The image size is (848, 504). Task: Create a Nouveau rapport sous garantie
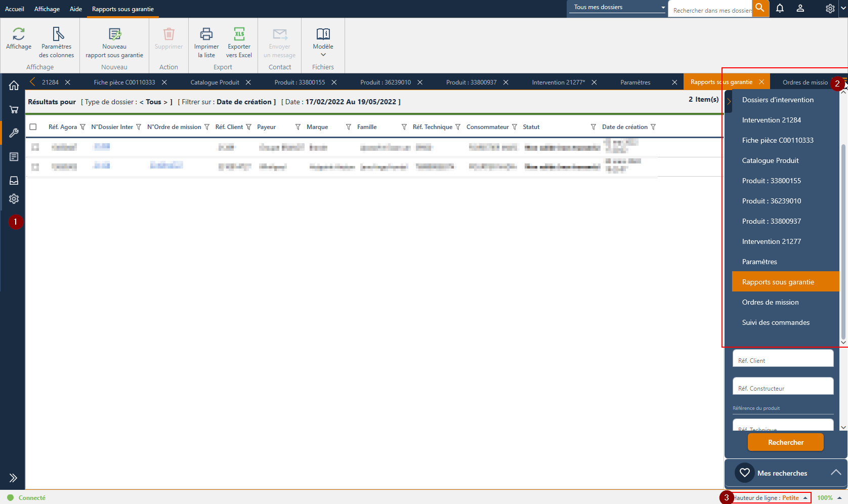click(114, 34)
